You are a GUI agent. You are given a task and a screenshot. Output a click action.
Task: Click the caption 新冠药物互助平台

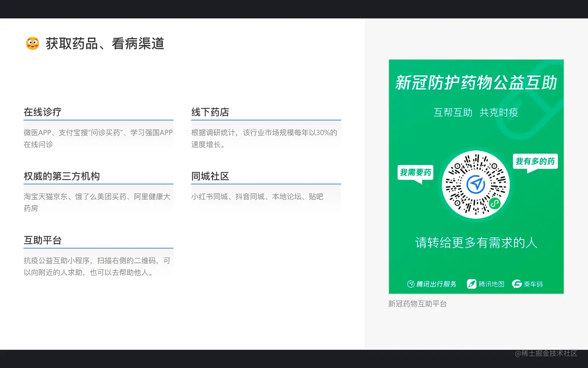(417, 304)
